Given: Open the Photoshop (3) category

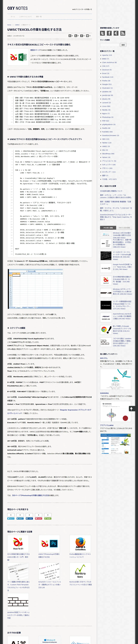Looking at the screenshot, I should [x=108, y=117].
